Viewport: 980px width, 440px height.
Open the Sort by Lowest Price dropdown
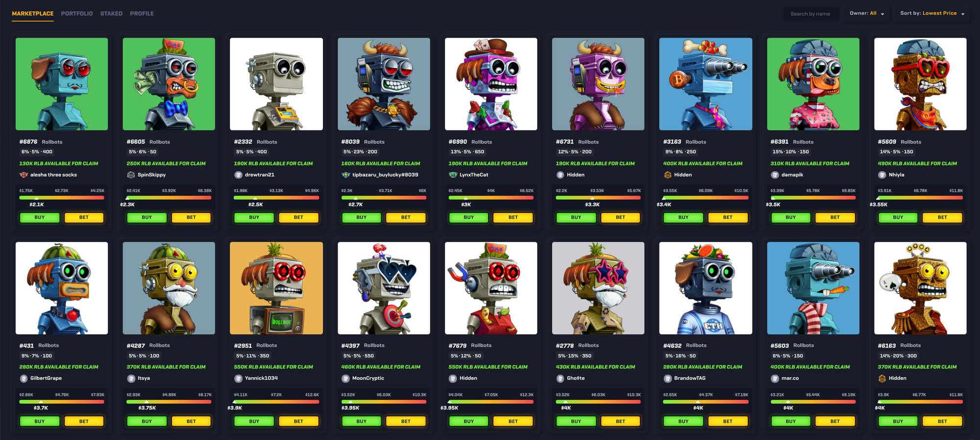[x=932, y=14]
